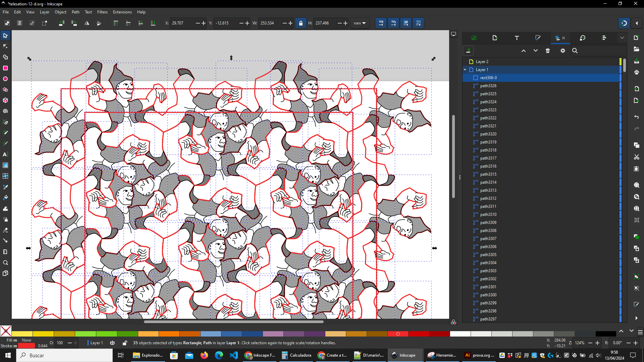Select the Rectangle tool in toolbox
This screenshot has height=362, width=644.
[5, 68]
